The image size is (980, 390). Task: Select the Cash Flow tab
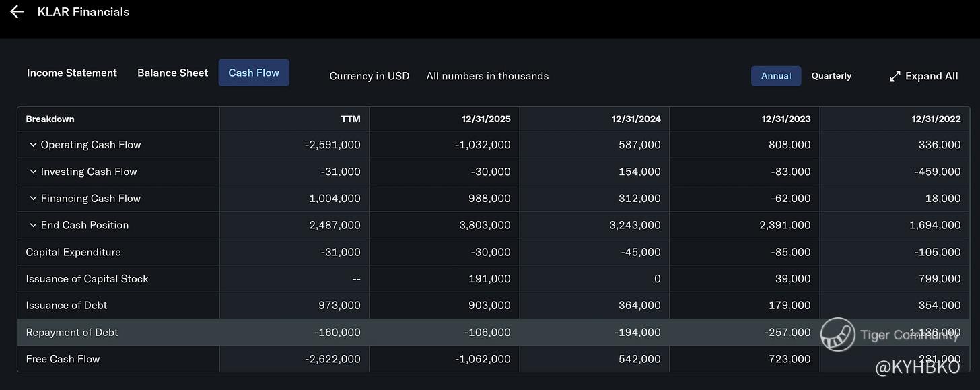254,73
